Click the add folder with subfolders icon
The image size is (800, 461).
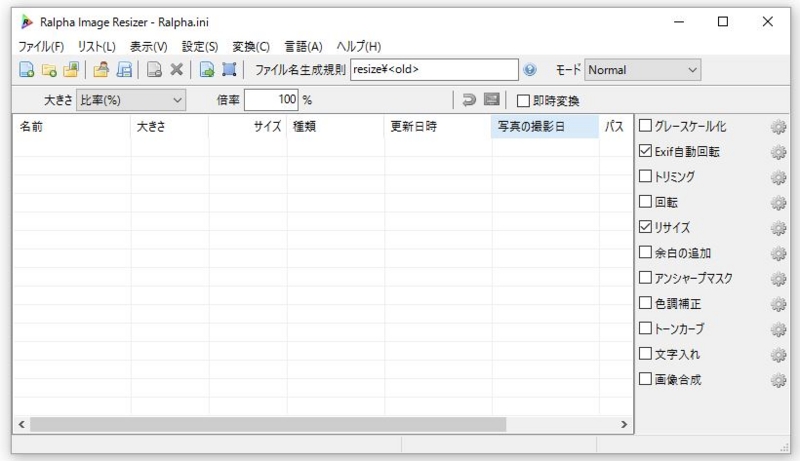point(71,69)
